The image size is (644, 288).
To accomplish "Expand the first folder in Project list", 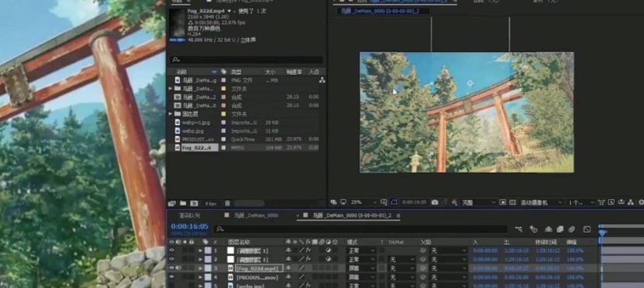I will [x=171, y=89].
